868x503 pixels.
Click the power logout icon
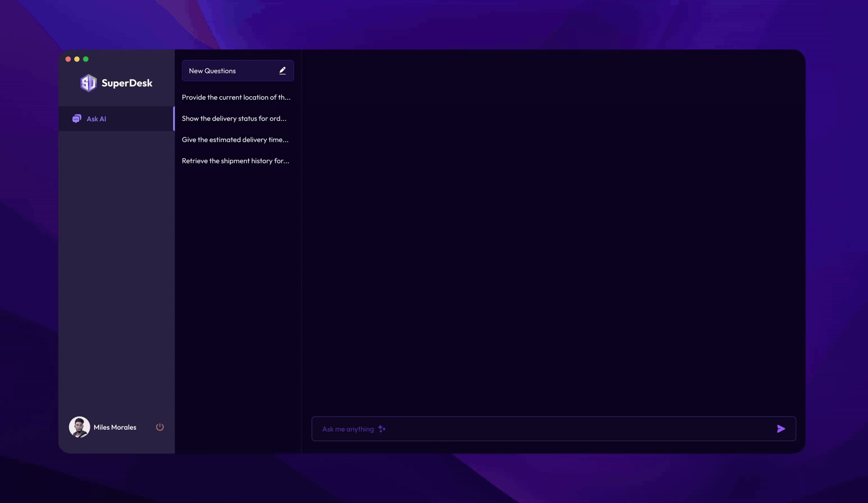coord(160,427)
